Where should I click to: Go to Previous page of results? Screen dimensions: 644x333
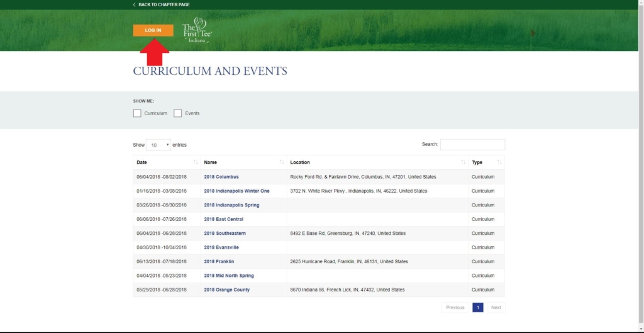[x=455, y=307]
